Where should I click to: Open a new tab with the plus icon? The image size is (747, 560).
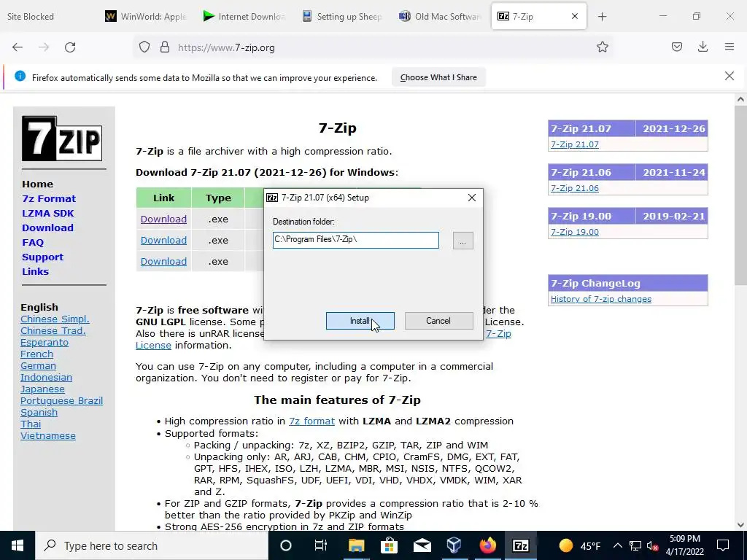(x=602, y=17)
